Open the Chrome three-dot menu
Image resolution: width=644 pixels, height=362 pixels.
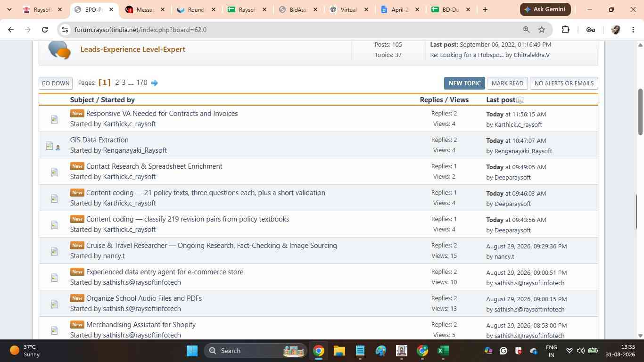point(633,30)
